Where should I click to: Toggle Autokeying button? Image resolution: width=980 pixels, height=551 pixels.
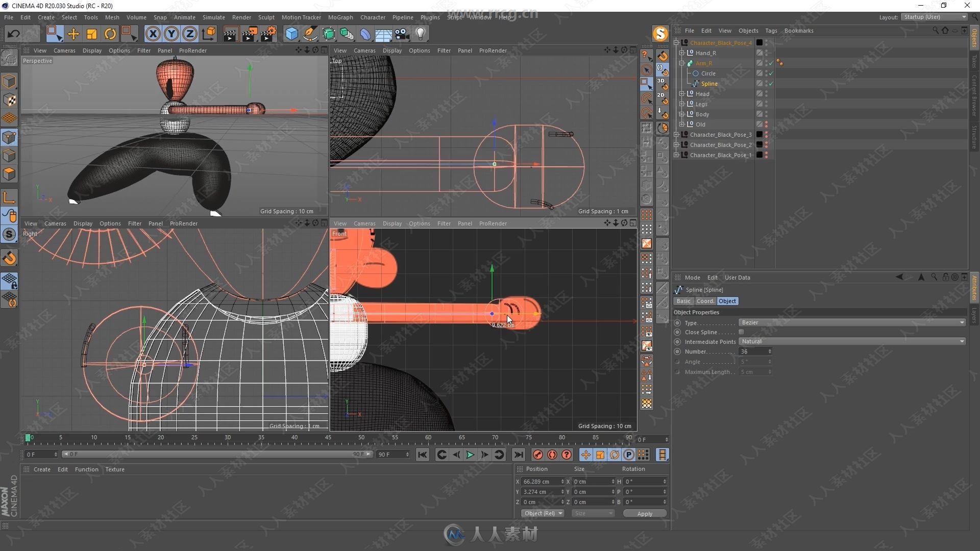click(x=552, y=455)
